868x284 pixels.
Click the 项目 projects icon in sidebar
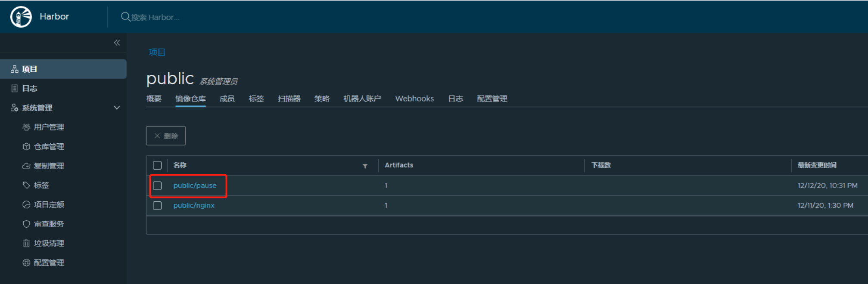tap(15, 69)
